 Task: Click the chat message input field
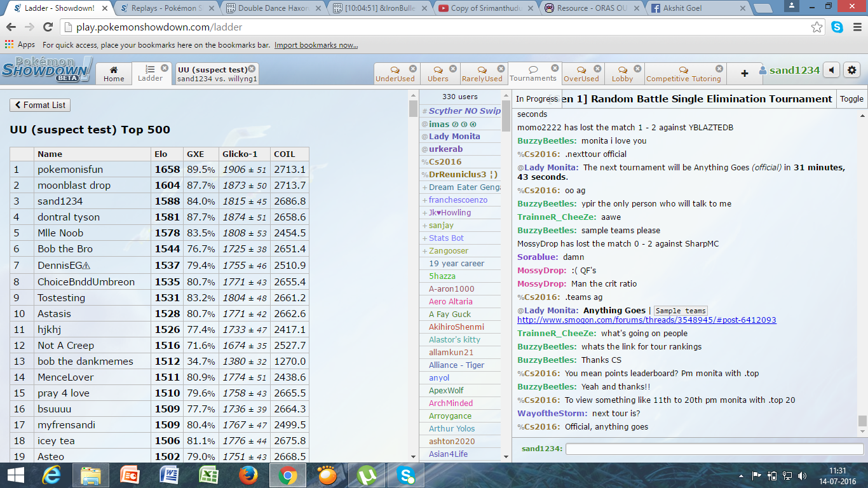(714, 449)
